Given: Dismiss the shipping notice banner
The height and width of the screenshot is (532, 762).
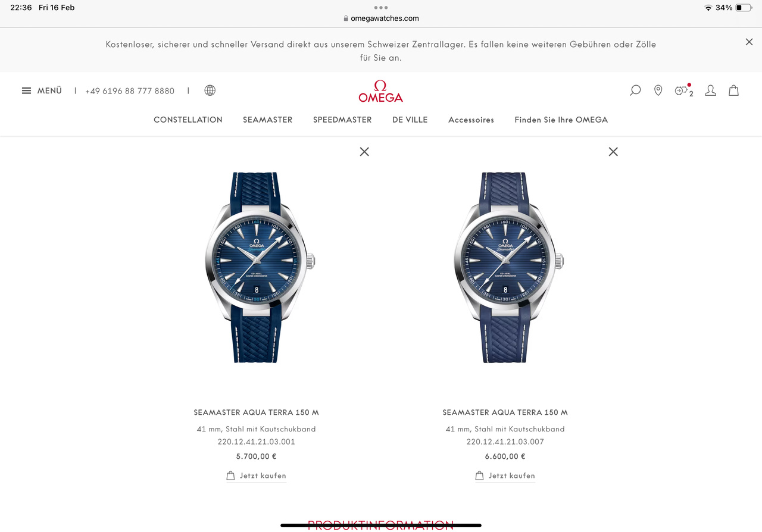Looking at the screenshot, I should point(749,42).
